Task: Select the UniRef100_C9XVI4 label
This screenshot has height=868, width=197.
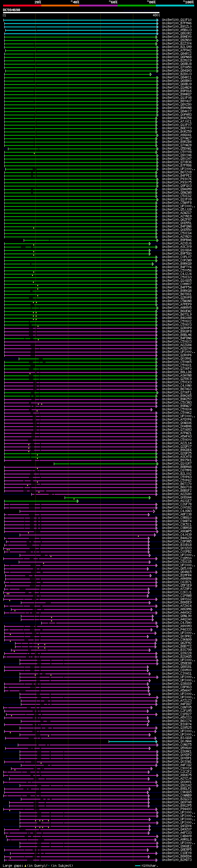Action: [176, 768]
